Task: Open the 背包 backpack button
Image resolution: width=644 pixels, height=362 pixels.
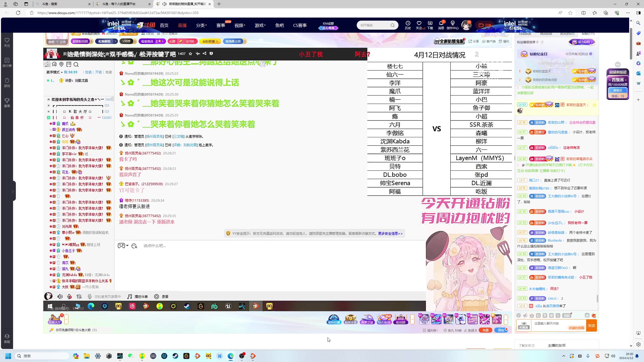Action: click(x=501, y=330)
